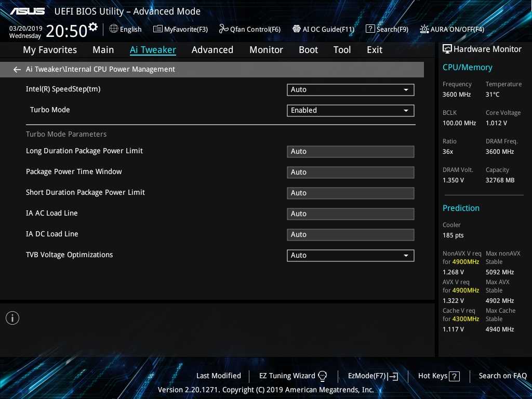Open TVB Voltage Optimizations dropdown

(x=350, y=256)
